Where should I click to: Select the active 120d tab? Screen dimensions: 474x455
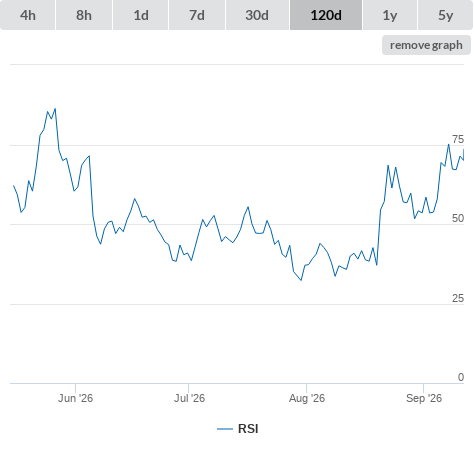click(326, 15)
